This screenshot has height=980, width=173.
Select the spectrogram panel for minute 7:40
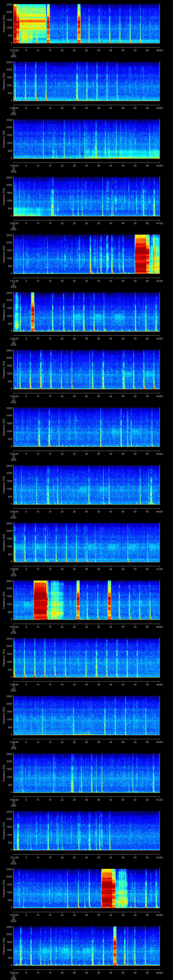(x=86, y=197)
